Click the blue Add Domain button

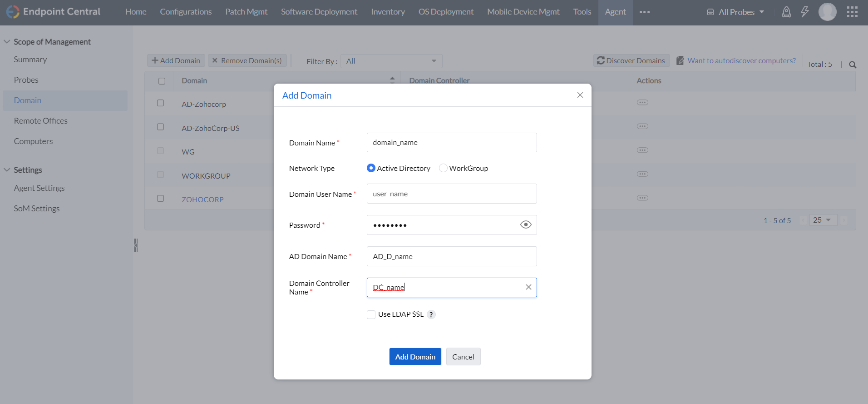pos(415,357)
